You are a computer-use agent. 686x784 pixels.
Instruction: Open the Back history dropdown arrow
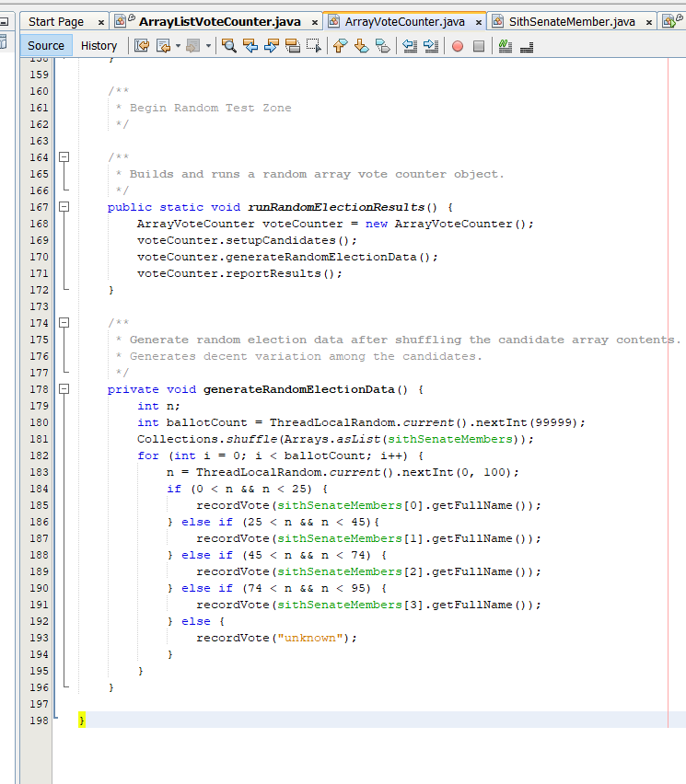pyautogui.click(x=178, y=46)
